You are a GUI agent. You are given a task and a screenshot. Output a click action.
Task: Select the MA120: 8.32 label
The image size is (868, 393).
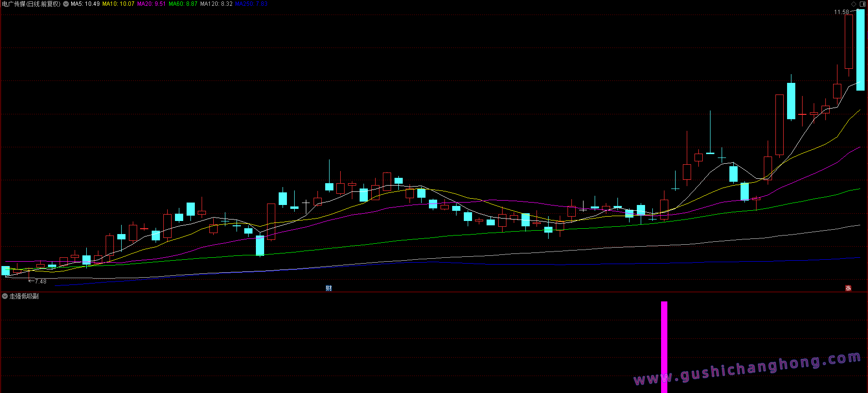coord(216,4)
